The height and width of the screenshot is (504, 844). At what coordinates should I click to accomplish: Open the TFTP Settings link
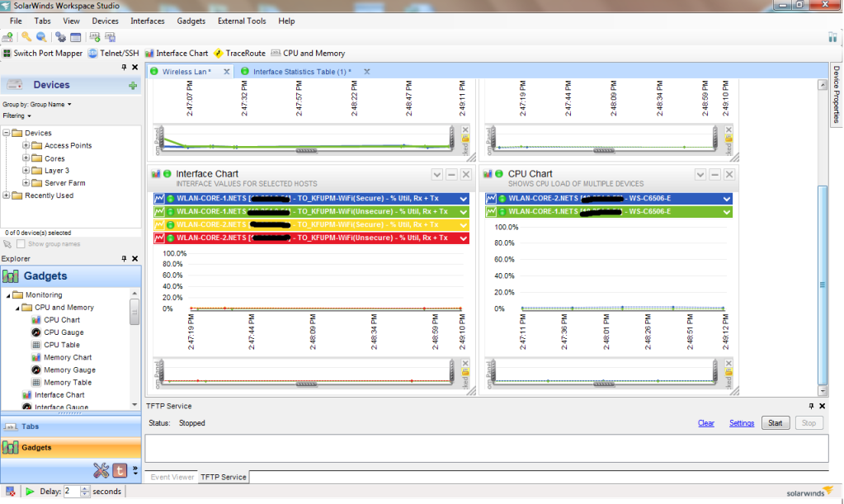[x=741, y=423]
